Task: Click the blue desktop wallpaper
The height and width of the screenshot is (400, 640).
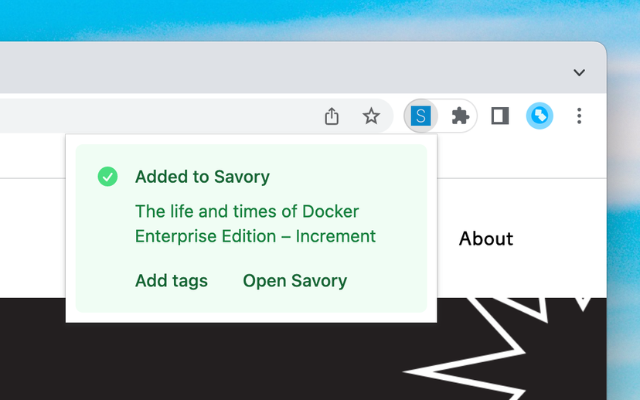Action: [300, 20]
